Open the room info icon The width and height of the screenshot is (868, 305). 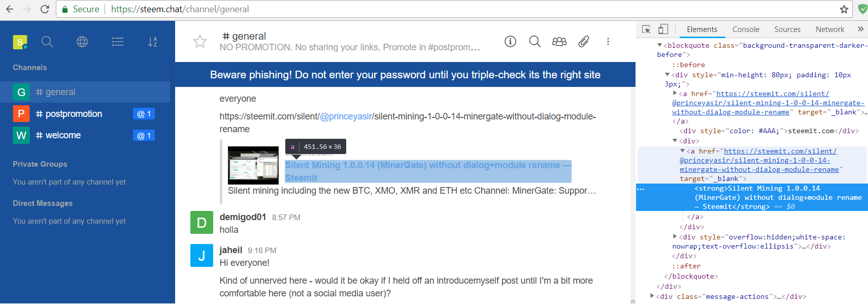click(x=510, y=41)
